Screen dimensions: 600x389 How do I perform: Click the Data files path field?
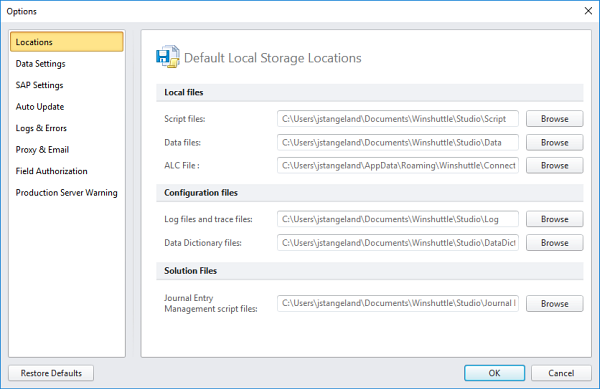(398, 142)
